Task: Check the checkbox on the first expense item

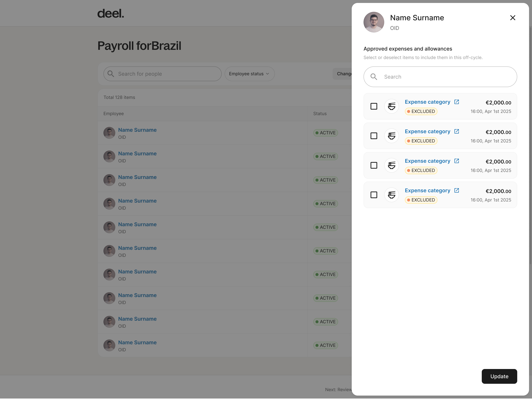Action: tap(374, 106)
